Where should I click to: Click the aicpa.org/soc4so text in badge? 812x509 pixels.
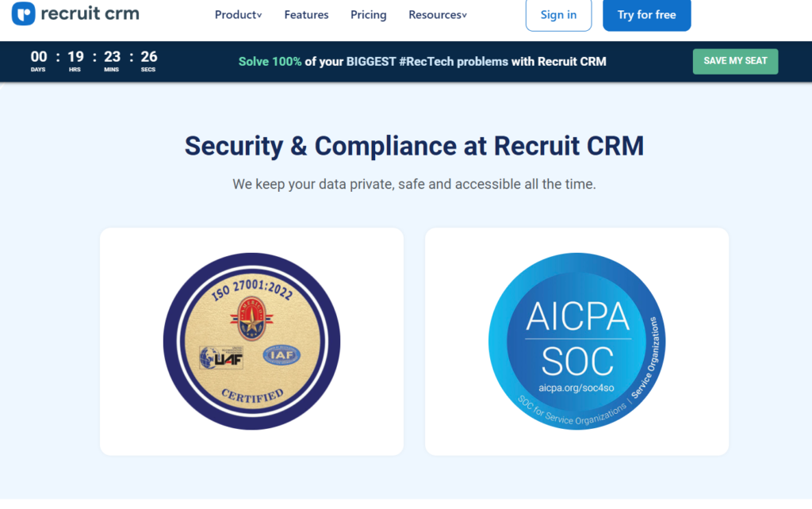[576, 388]
